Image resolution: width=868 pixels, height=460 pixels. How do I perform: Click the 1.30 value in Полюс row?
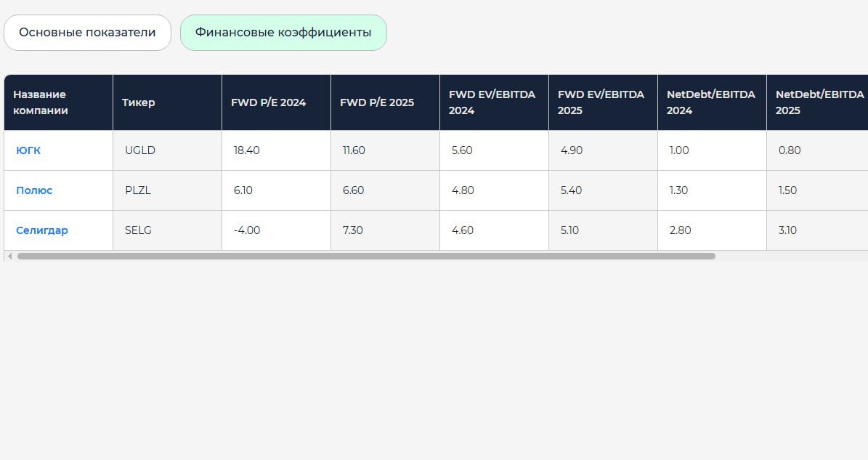[x=678, y=190]
